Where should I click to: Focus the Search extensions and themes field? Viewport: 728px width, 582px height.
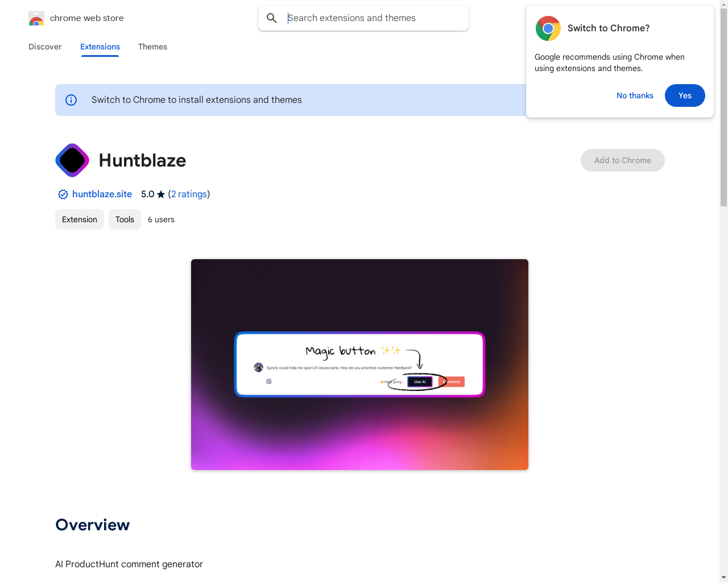point(363,18)
